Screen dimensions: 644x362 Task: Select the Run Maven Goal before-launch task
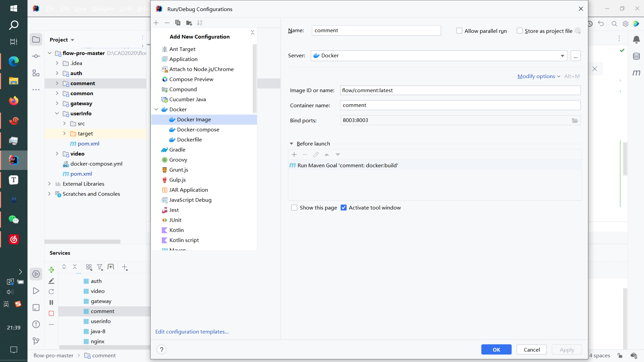435,165
